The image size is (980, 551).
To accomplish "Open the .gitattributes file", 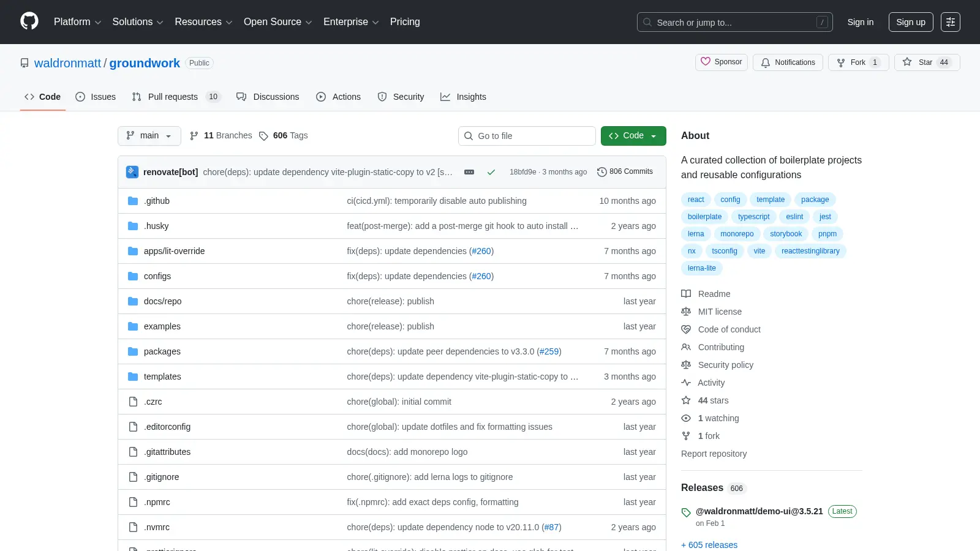I will pyautogui.click(x=167, y=452).
